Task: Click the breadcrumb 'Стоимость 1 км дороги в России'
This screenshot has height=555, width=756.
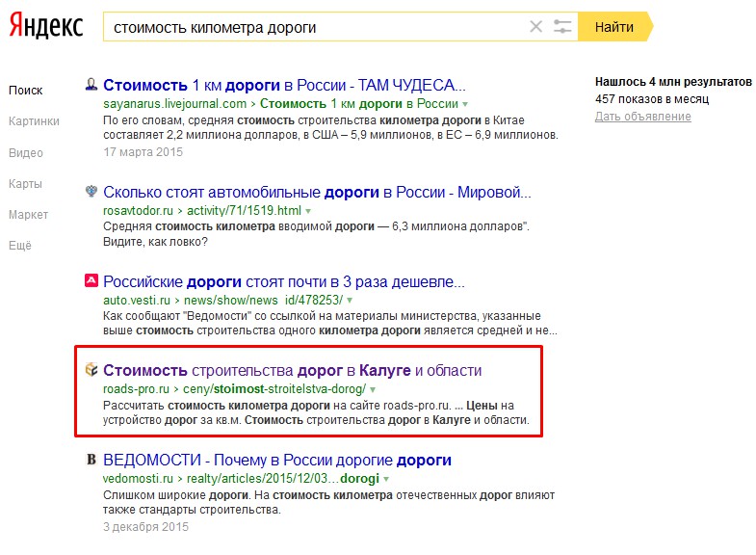Action: [359, 104]
